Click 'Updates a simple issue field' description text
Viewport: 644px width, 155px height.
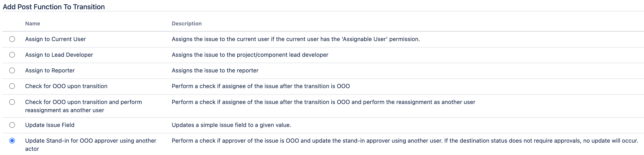[231, 125]
